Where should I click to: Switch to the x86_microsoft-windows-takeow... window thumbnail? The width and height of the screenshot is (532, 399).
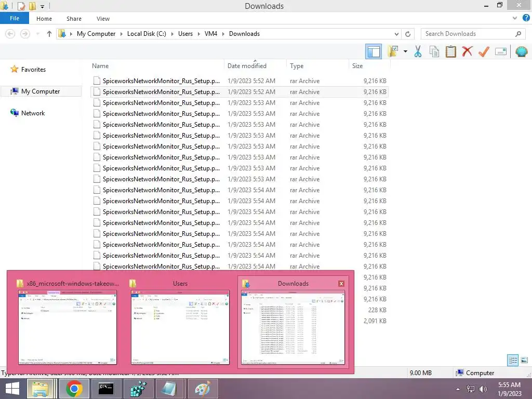tap(67, 322)
